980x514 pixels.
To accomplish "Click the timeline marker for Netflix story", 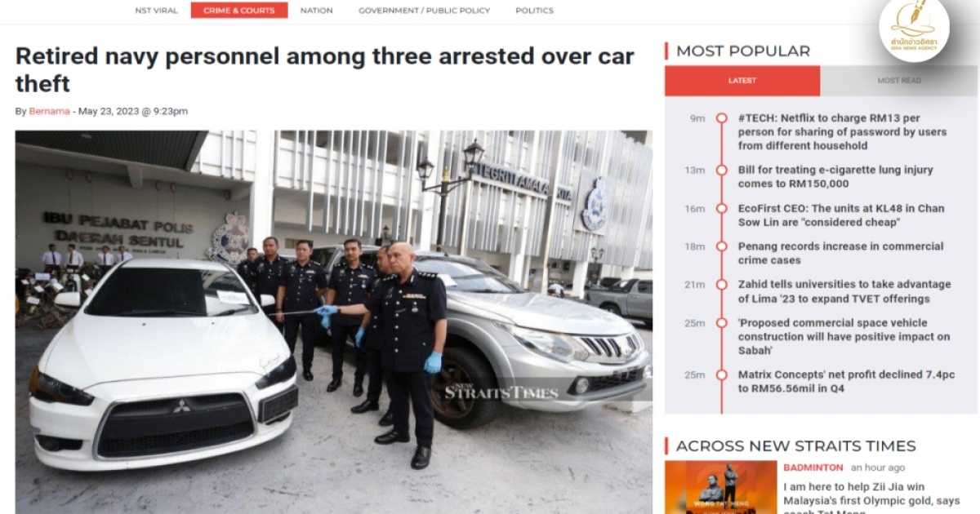I will click(721, 118).
